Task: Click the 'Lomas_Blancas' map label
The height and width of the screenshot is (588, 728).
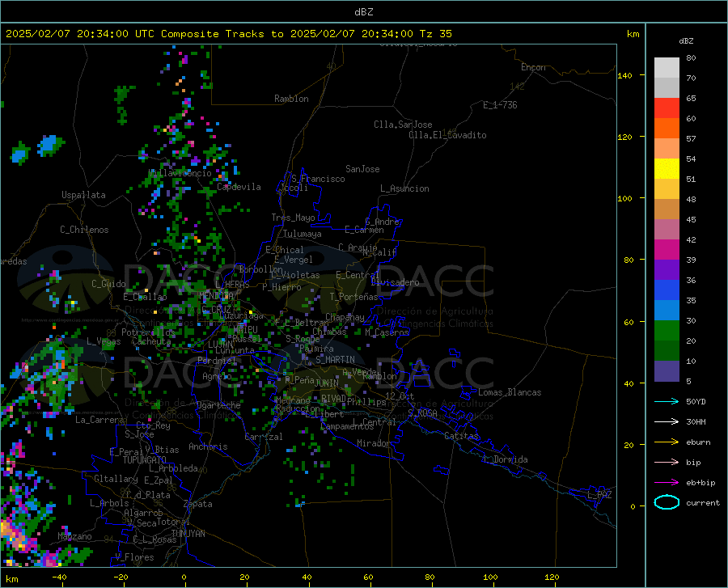Action: click(x=510, y=392)
